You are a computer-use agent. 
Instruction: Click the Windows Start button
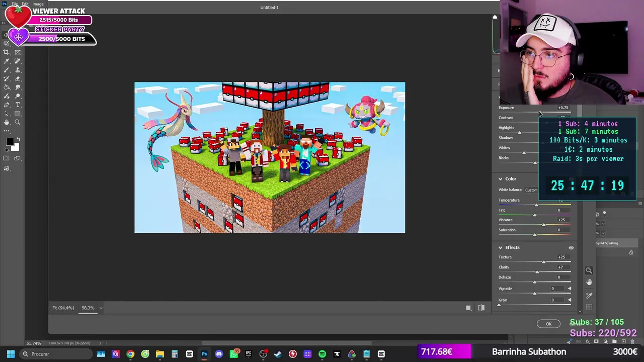coord(11,354)
